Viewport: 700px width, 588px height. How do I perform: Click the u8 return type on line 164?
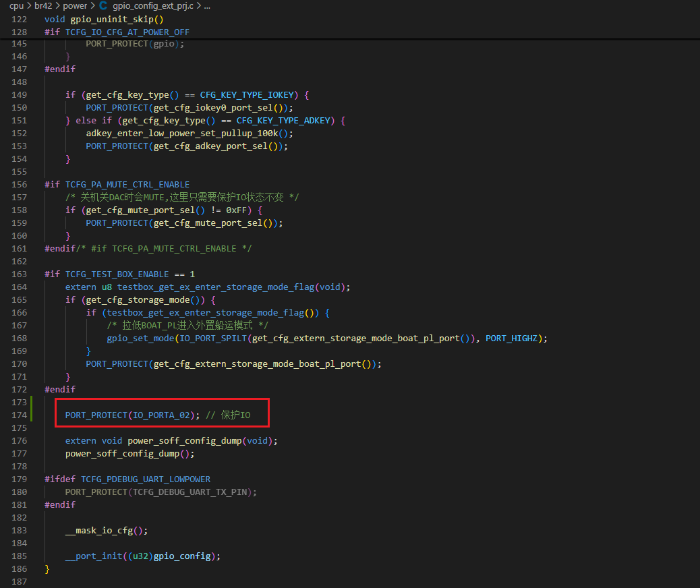tap(107, 287)
